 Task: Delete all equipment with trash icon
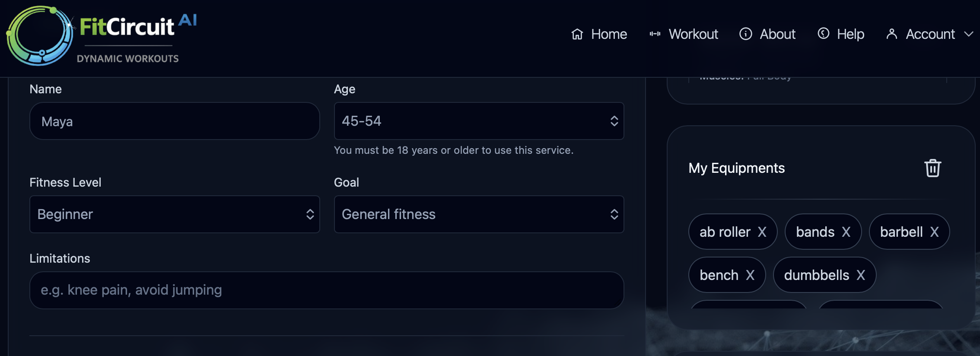pos(932,168)
